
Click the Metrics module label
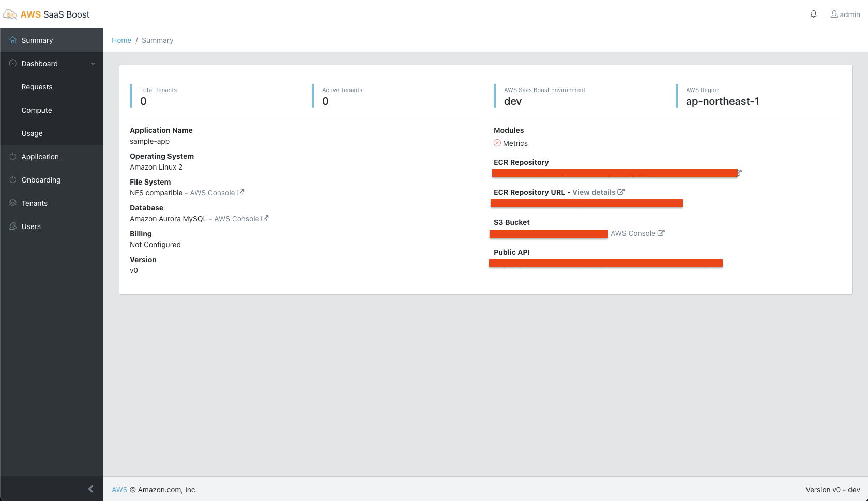[515, 143]
